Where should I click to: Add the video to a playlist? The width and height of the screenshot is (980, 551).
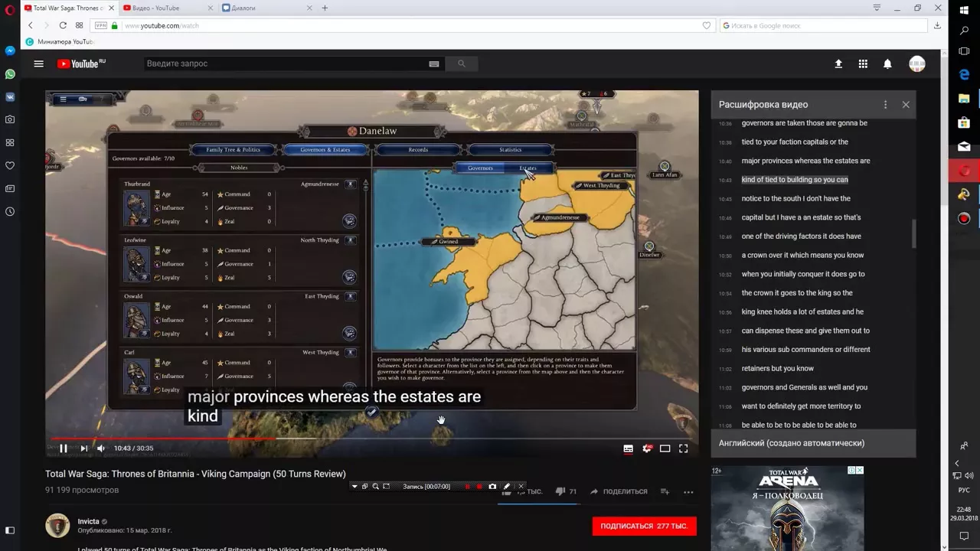665,491
